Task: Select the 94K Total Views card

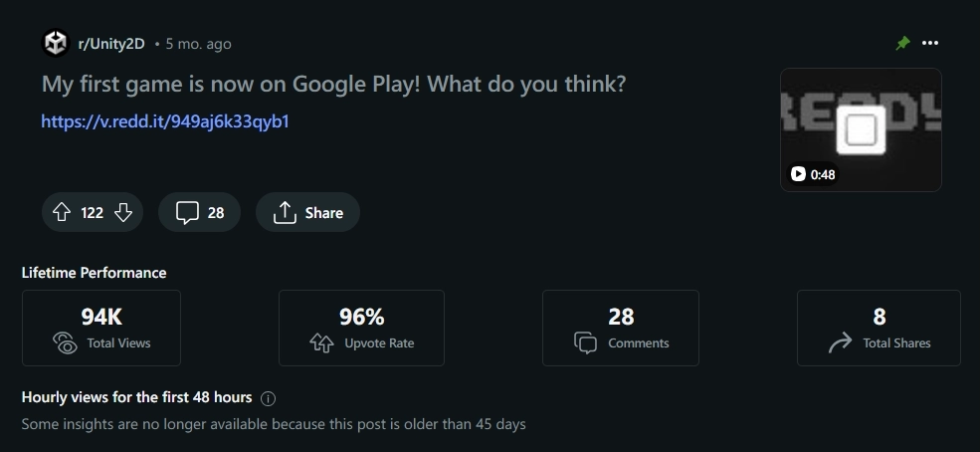Action: 101,328
